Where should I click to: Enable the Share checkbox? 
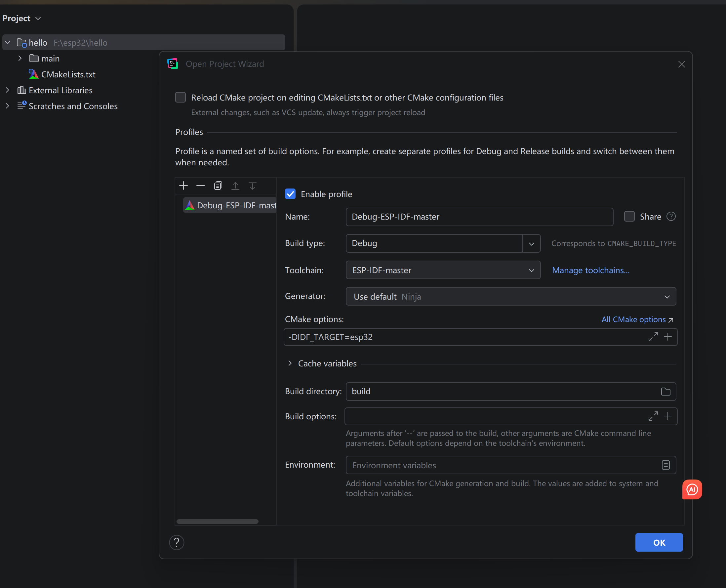pos(629,216)
